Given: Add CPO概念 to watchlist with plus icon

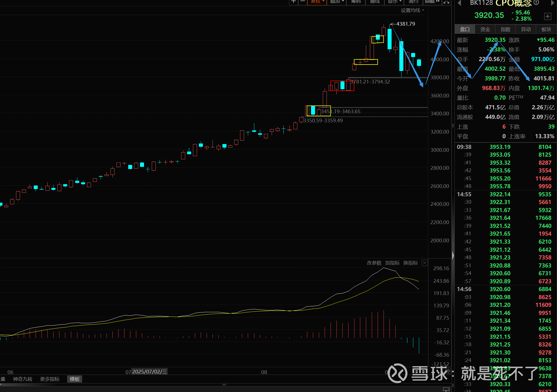Looking at the screenshot, I should (548, 16).
